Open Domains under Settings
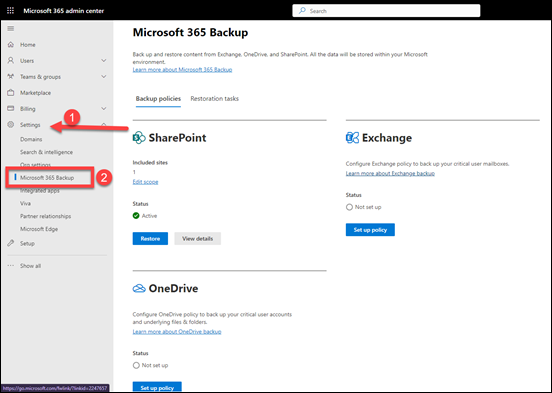The image size is (552, 393). click(x=31, y=139)
